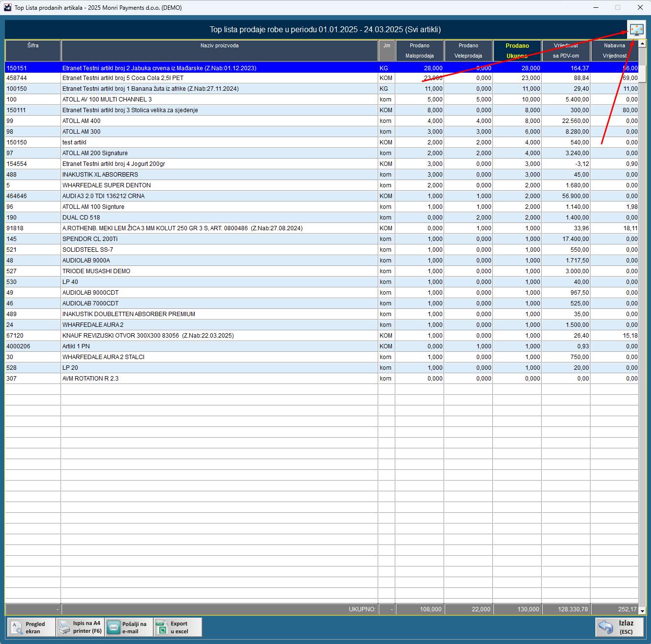Click value 56.900,00 in Vrijednost column
The width and height of the screenshot is (651, 644).
point(575,196)
